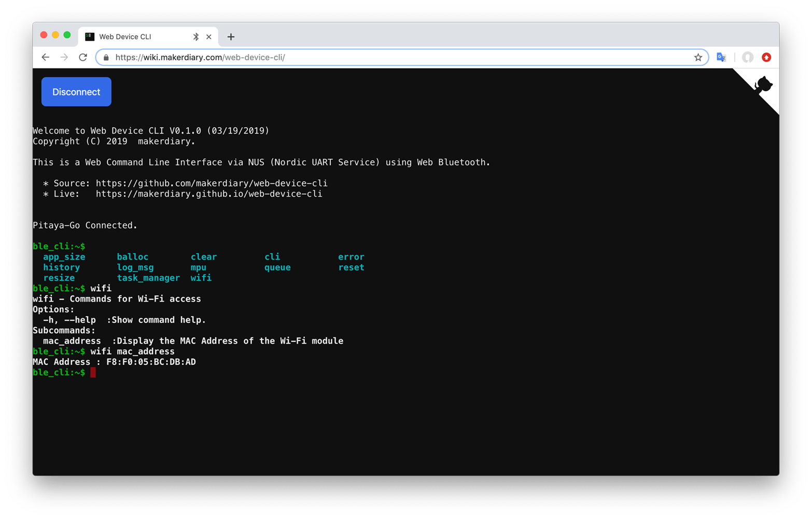The height and width of the screenshot is (519, 812).
Task: Click the 'queue' command text
Action: 277,267
